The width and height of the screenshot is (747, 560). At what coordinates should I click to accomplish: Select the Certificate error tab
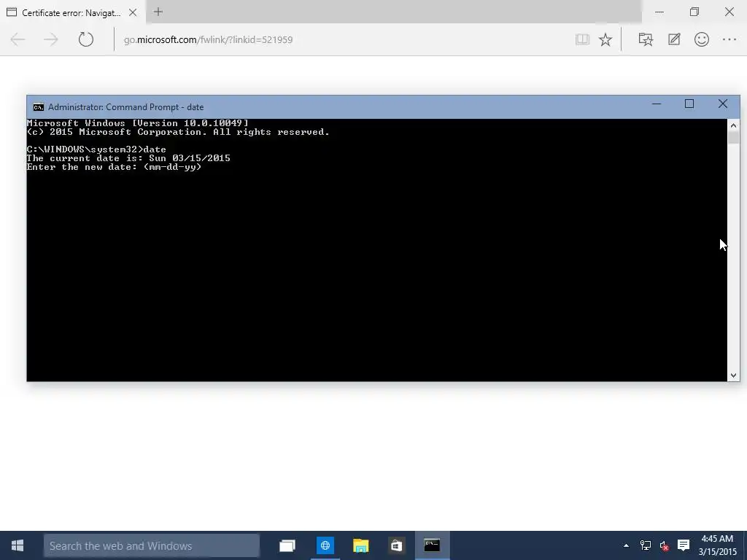click(71, 12)
